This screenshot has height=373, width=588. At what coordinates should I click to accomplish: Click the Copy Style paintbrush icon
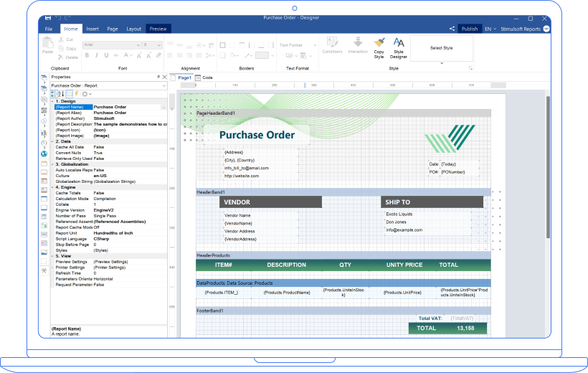[379, 44]
